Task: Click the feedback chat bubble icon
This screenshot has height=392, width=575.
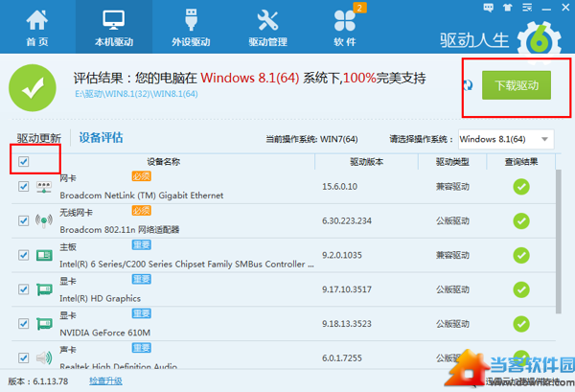Action: click(x=488, y=8)
